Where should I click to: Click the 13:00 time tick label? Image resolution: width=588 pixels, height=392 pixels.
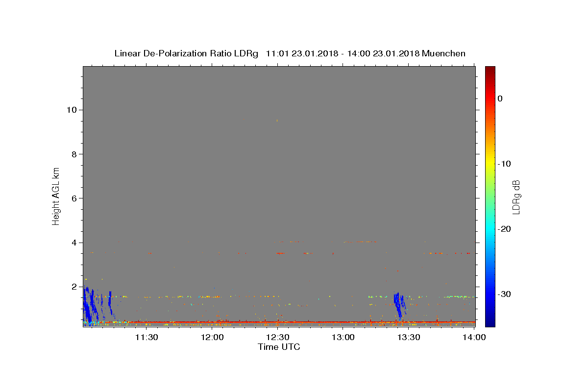click(x=343, y=337)
